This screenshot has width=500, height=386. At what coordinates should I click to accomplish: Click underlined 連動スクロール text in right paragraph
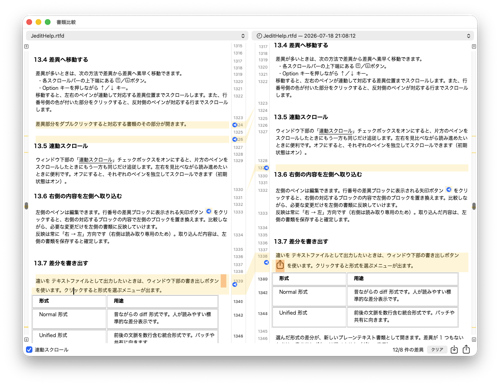tap(335, 131)
